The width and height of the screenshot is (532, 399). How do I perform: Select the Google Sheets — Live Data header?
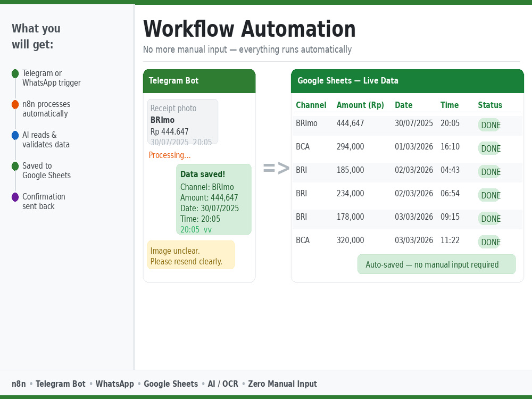(x=407, y=81)
